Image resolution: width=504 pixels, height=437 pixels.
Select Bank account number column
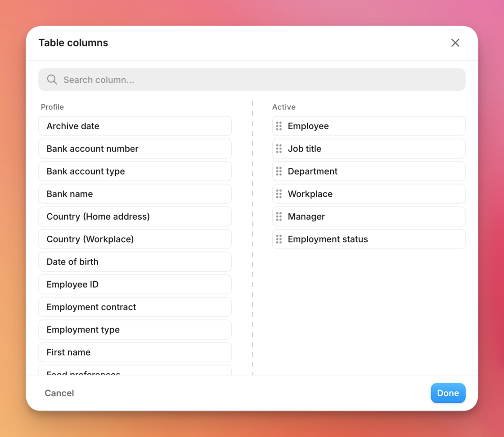135,149
